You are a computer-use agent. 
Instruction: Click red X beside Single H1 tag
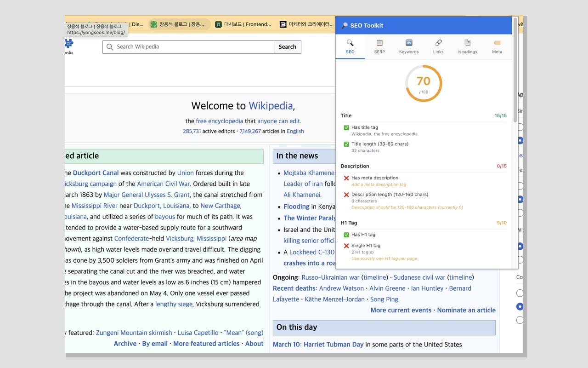346,246
